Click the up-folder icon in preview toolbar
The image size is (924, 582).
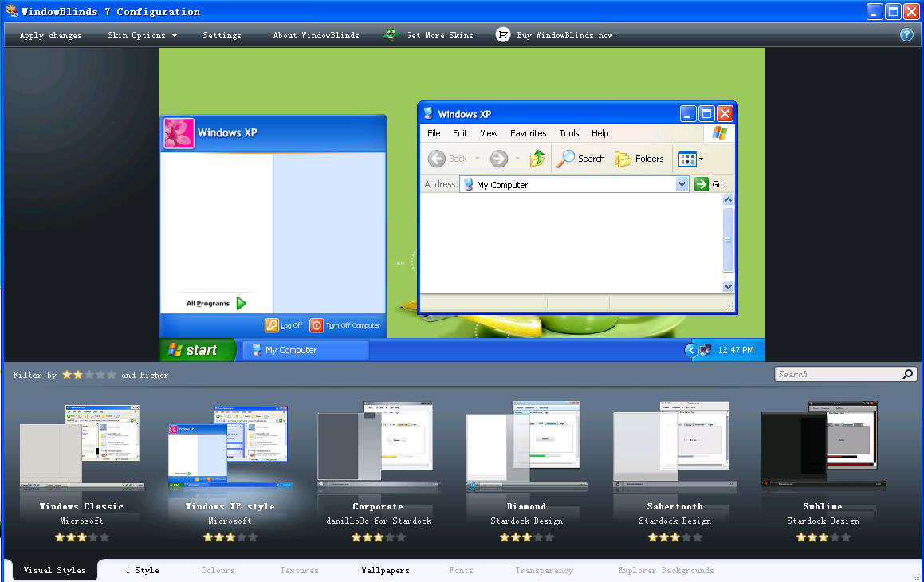coord(537,158)
